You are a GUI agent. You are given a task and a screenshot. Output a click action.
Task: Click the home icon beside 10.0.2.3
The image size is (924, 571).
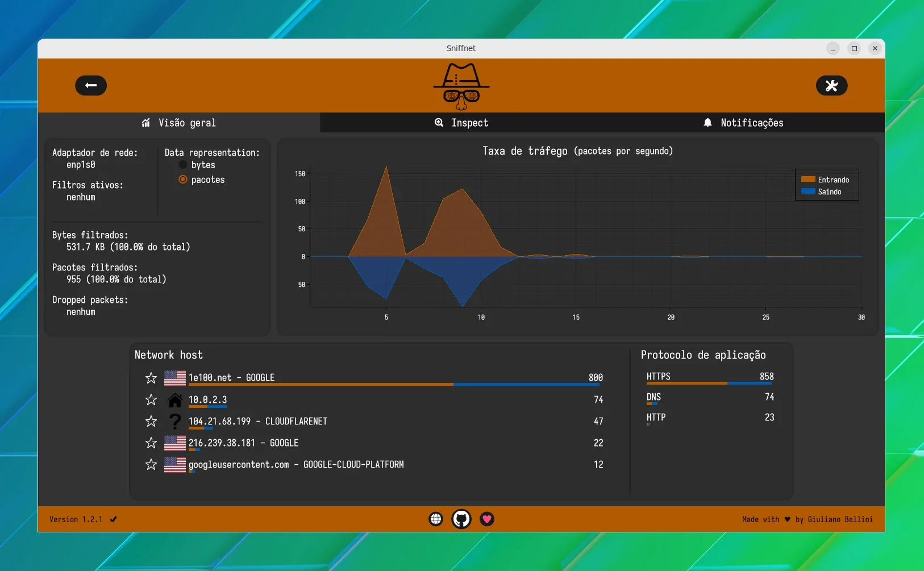175,400
